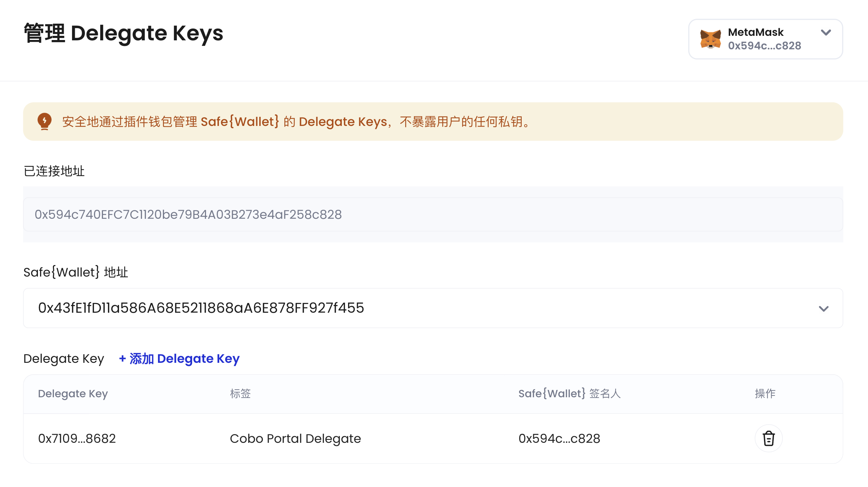Expand the MetaMask wallet dropdown chevron
The height and width of the screenshot is (487, 868).
click(826, 33)
